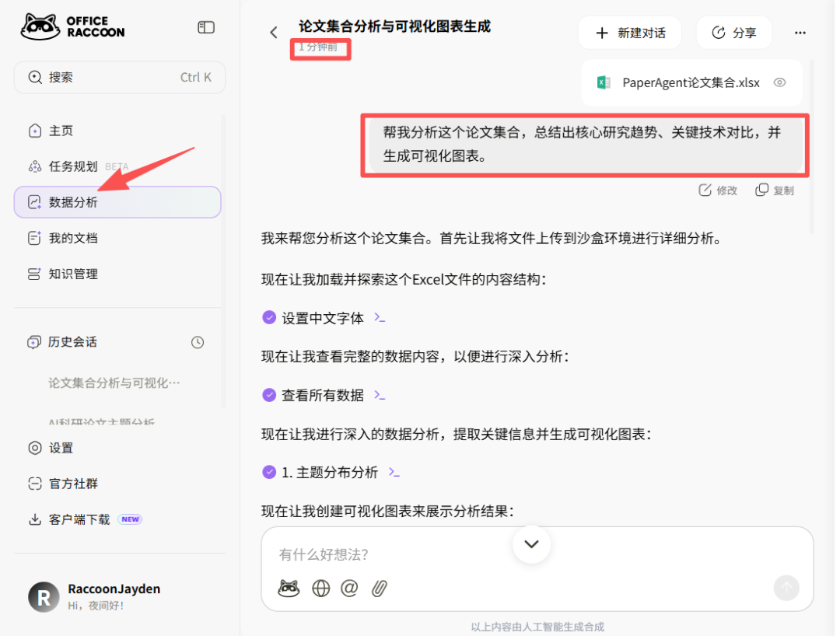The width and height of the screenshot is (840, 636).
Task: Click the conversation title 论文集合分析与可视化图表生成
Action: pyautogui.click(x=395, y=26)
